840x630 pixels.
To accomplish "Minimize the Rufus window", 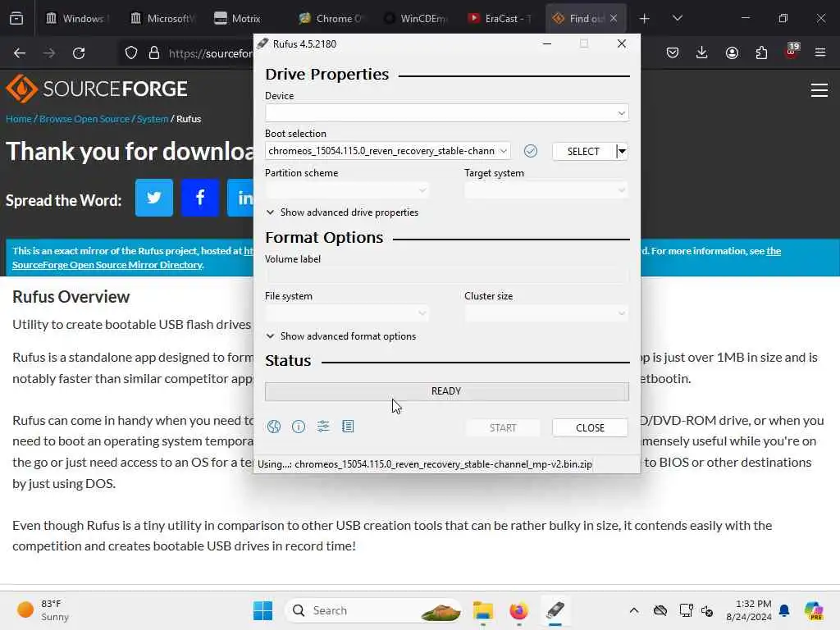I will pos(547,44).
